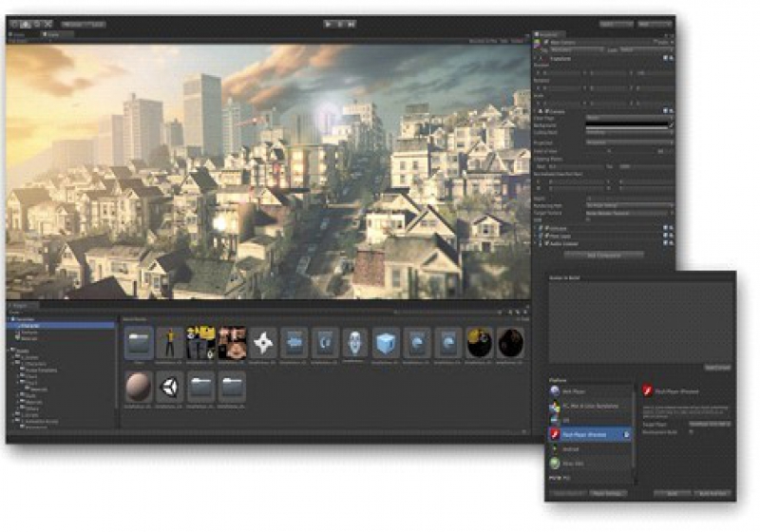This screenshot has width=760, height=532.
Task: Toggle the Camera component checkbox
Action: tap(547, 111)
